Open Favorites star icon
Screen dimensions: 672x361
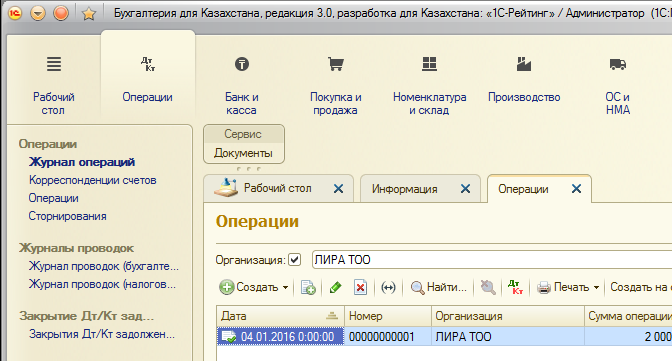(x=89, y=14)
